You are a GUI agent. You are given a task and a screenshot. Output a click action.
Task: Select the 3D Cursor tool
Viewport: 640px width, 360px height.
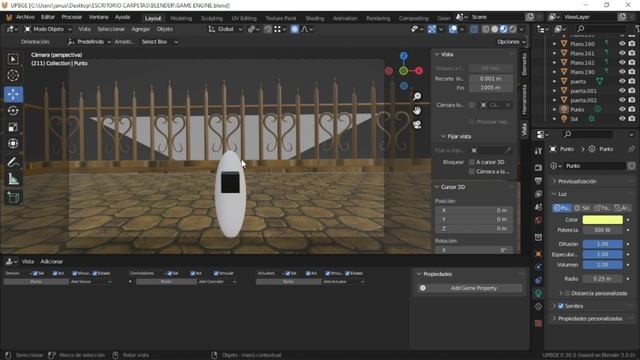(x=13, y=76)
